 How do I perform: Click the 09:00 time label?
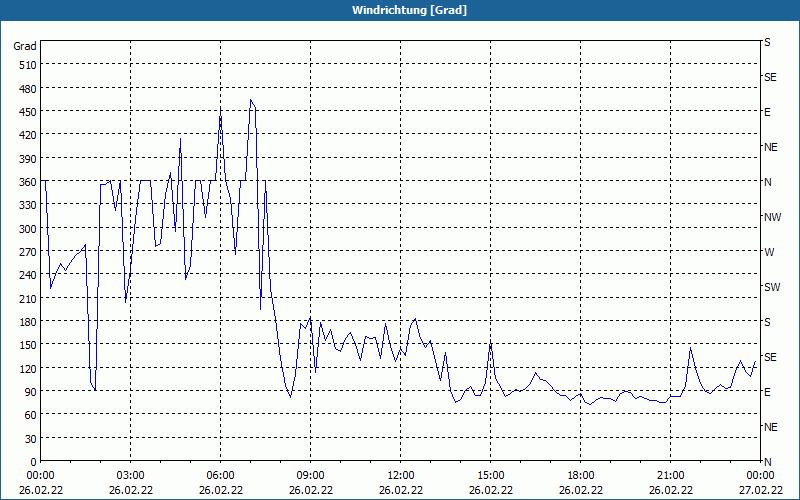311,476
